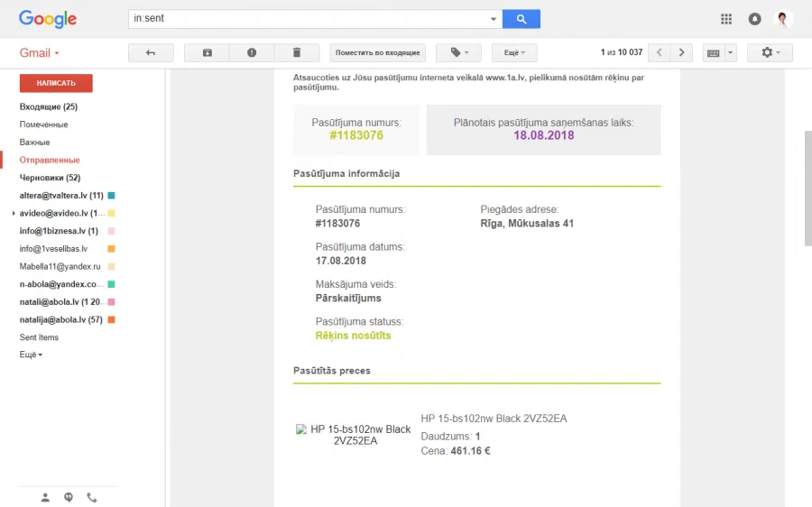812x507 pixels.
Task: Click the page vertical scrollbar thumb
Action: (x=807, y=189)
